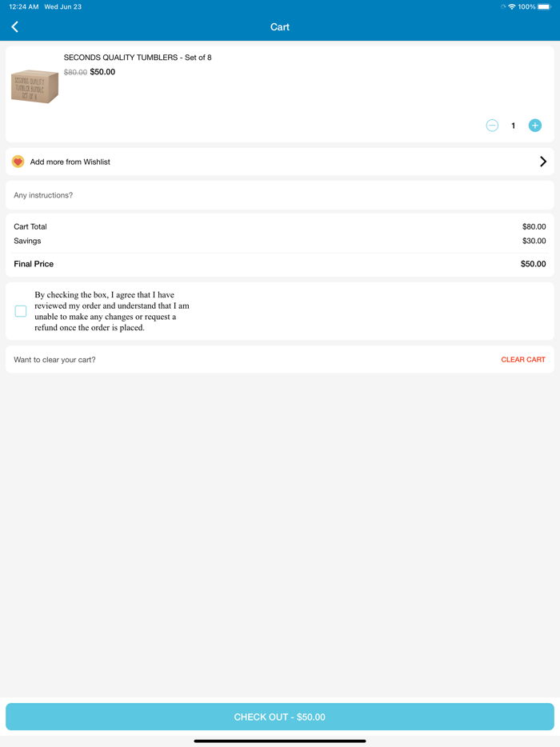Viewport: 560px width, 747px height.
Task: Tap the Wishlist heart icon
Action: 18,162
